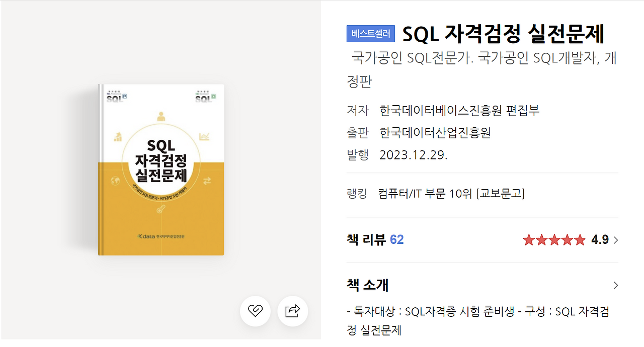Select the middle star in the review rating
The image size is (644, 347).
coord(554,240)
